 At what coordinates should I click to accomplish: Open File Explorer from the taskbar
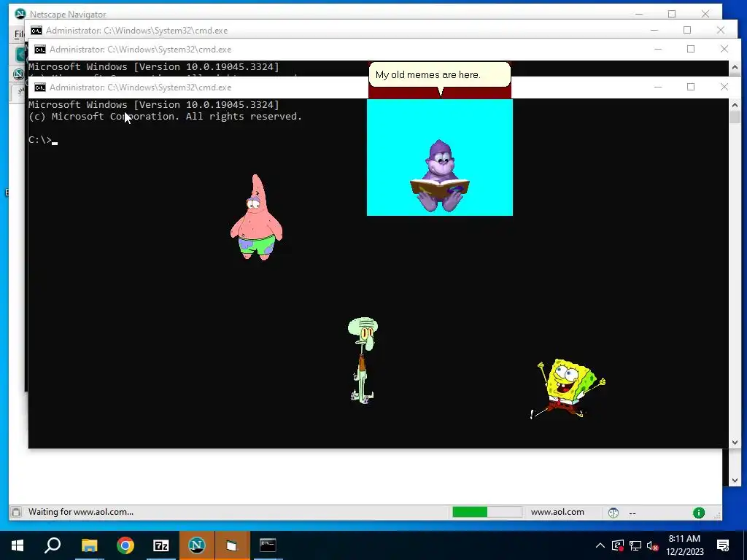89,545
